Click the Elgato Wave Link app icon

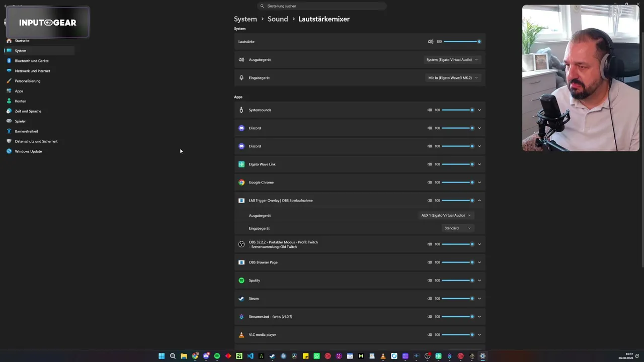click(242, 164)
